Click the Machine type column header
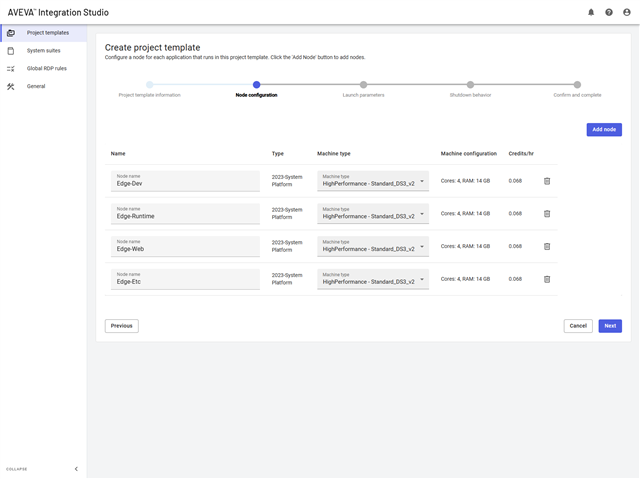Screen dimensions: 640x479 click(333, 154)
